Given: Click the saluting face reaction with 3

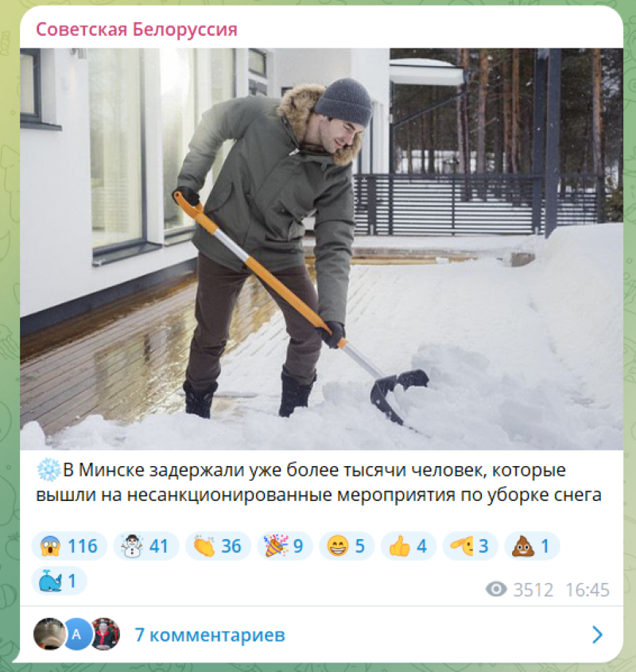Looking at the screenshot, I should [x=470, y=546].
